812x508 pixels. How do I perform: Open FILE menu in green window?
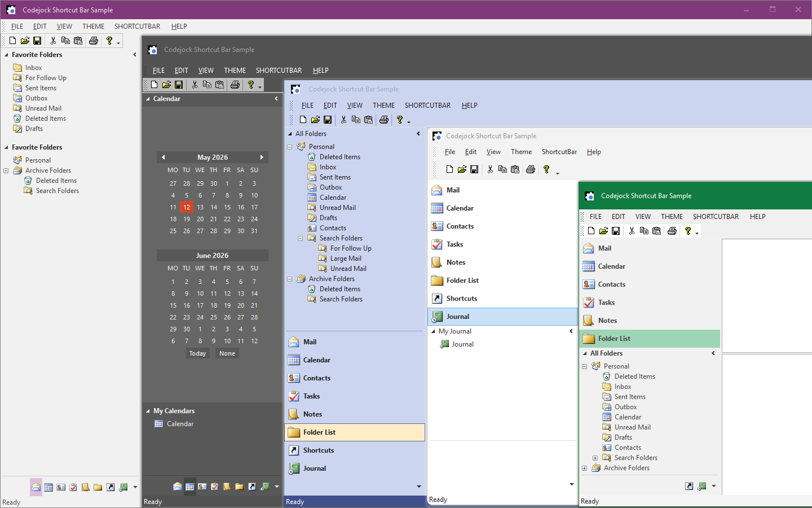coord(595,217)
